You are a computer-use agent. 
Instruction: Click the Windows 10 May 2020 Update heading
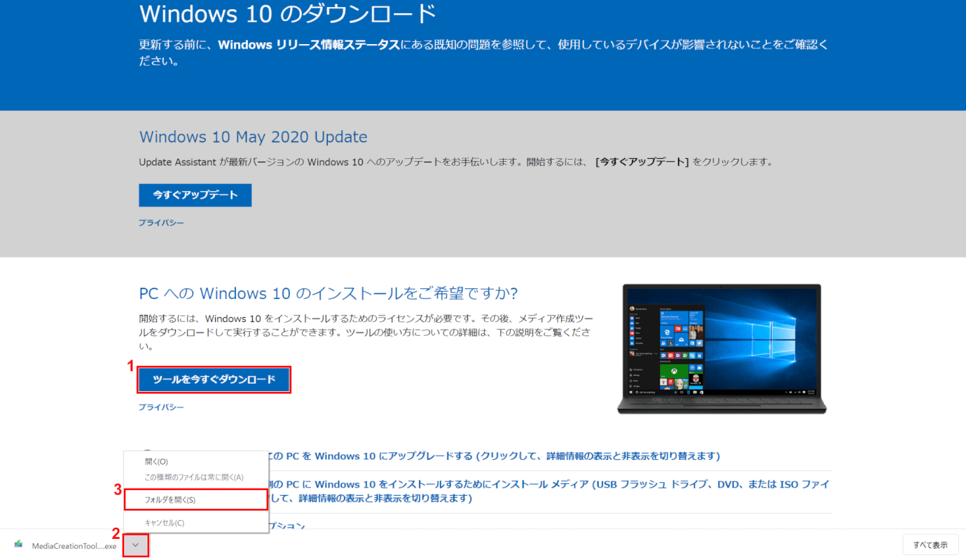253,136
